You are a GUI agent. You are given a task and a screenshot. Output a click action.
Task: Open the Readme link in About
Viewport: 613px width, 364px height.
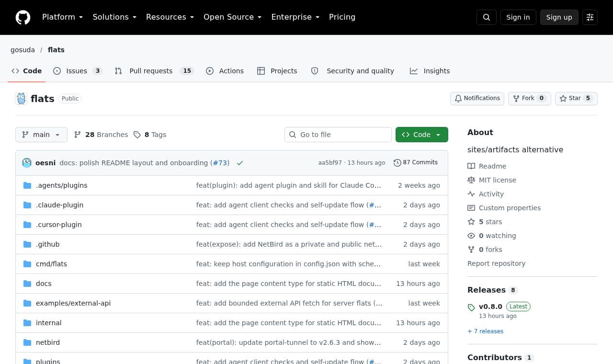[x=487, y=166]
